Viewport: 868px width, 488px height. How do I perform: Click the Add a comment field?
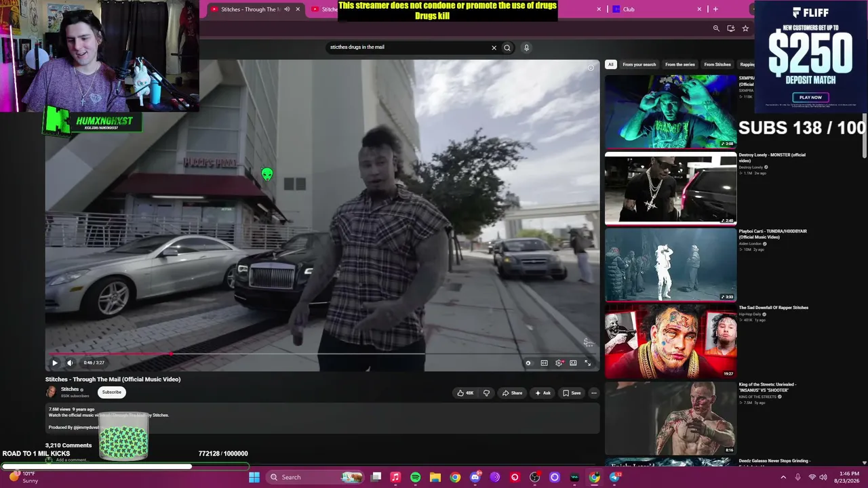click(71, 460)
